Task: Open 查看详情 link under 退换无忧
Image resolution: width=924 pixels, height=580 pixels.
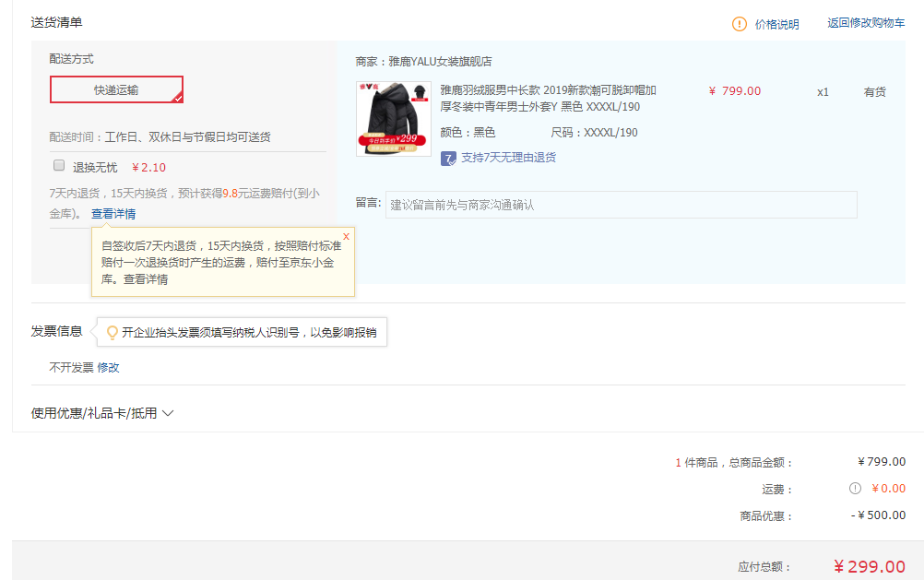Action: point(113,214)
